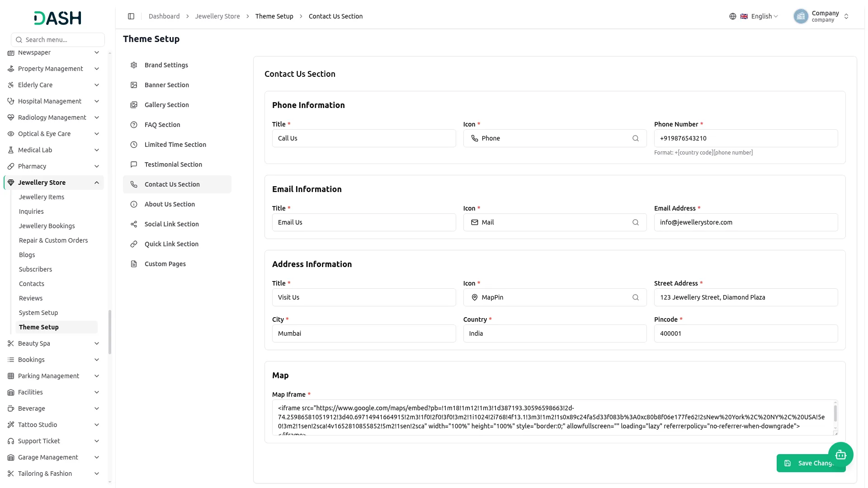Open Repair & Custom Orders submenu item
Viewport: 868px width, 488px height.
tap(53, 240)
